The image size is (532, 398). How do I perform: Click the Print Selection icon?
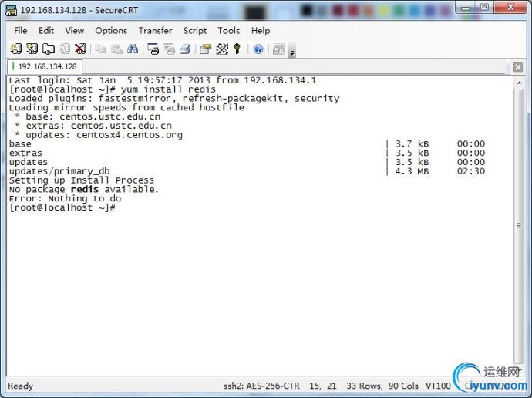170,49
